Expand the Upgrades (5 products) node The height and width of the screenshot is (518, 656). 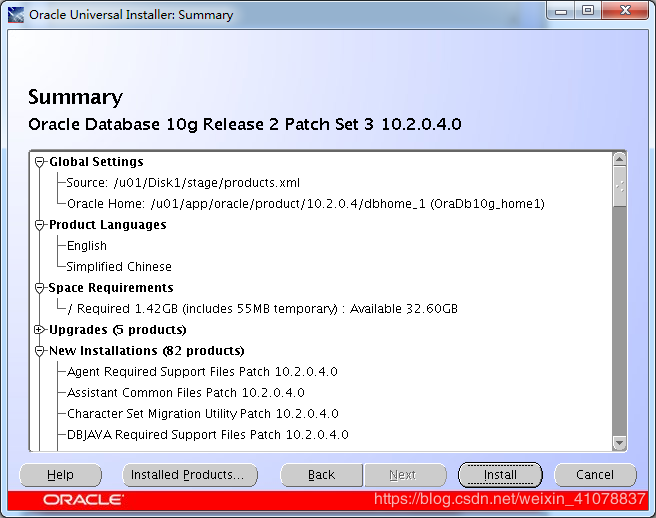coord(40,330)
